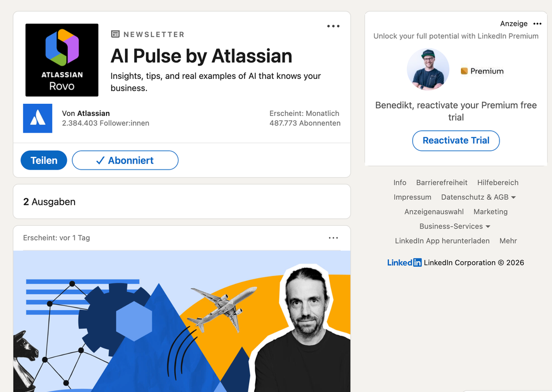This screenshot has height=392, width=552.
Task: Click the Atlassian author name link
Action: coord(93,113)
